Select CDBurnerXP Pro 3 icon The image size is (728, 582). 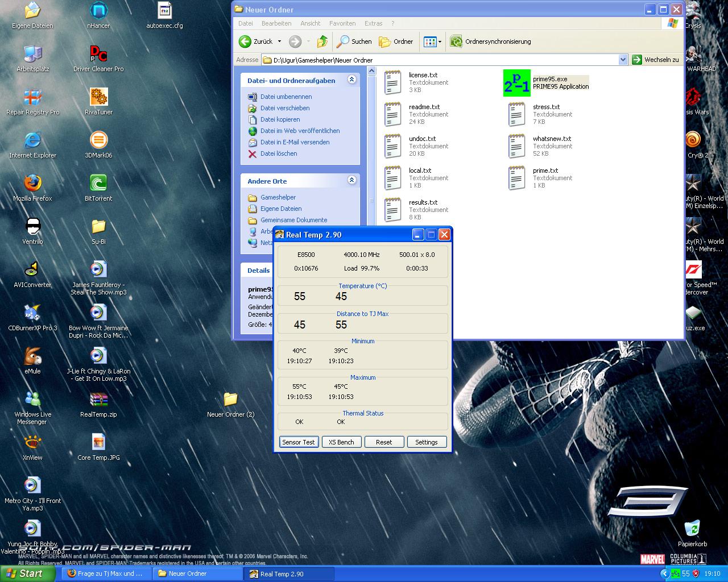32,318
